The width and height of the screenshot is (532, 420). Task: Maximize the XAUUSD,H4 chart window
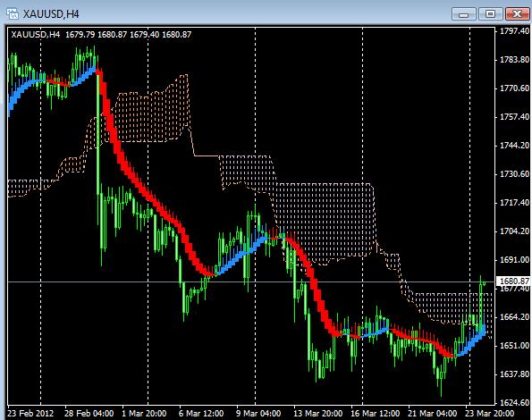[490, 14]
